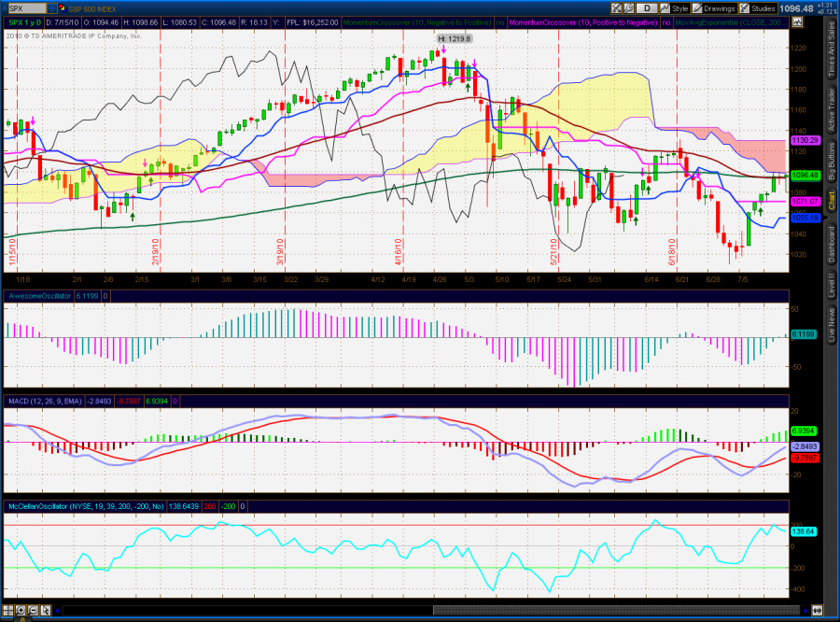Click the zoom in magnifier

click(x=21, y=610)
